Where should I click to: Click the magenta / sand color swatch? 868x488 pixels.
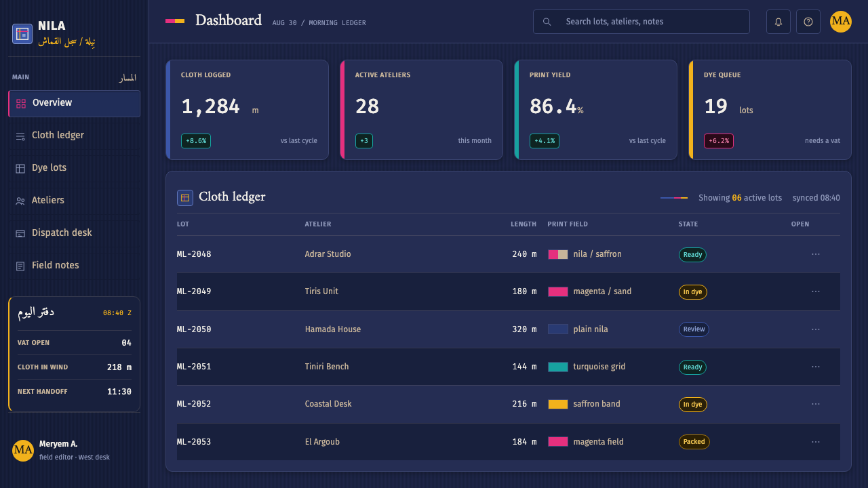(x=558, y=292)
